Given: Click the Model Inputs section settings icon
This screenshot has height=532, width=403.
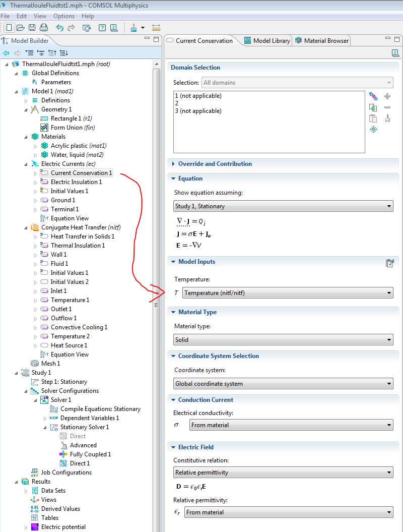Looking at the screenshot, I should [389, 263].
